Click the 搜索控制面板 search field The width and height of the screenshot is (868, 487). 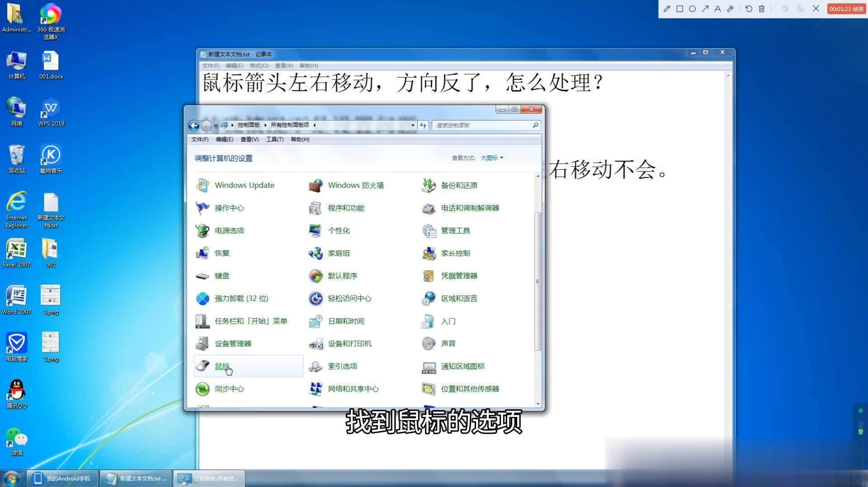pos(483,125)
